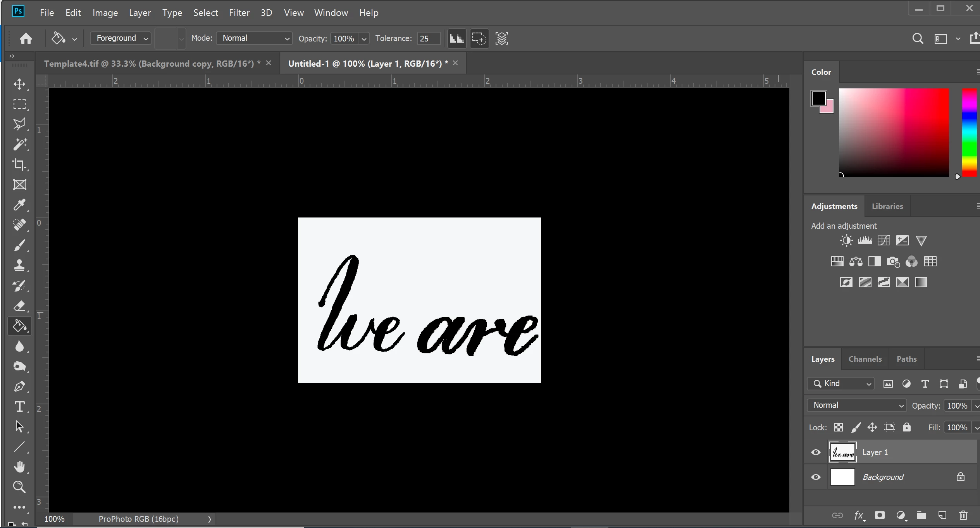Select the Horizontal Type tool
The height and width of the screenshot is (528, 980).
[19, 407]
